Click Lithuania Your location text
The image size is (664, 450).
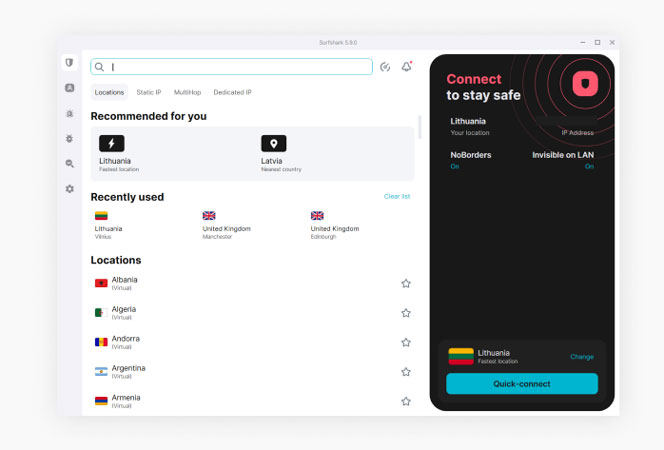coord(470,126)
